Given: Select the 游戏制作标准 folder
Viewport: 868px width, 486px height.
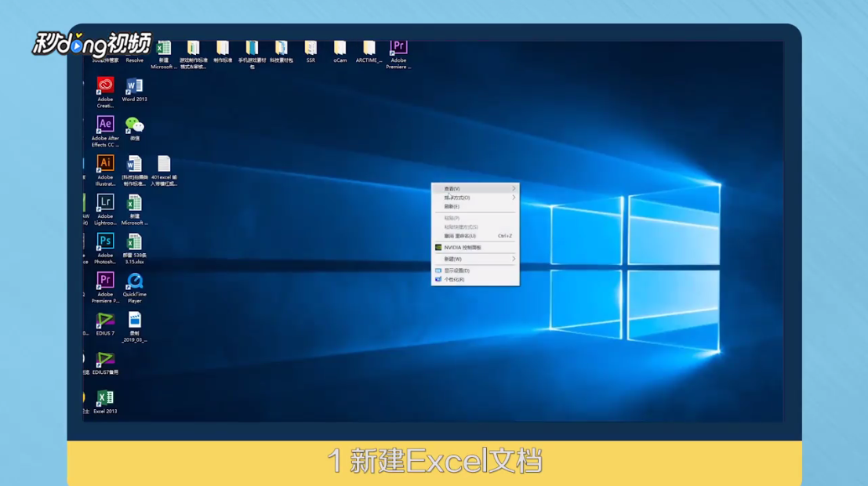Looking at the screenshot, I should [x=193, y=54].
